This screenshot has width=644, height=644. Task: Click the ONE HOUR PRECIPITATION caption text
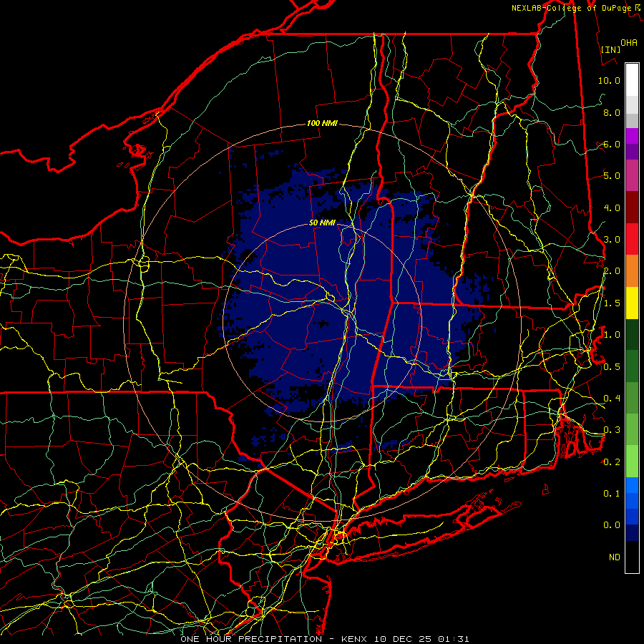[x=251, y=639]
